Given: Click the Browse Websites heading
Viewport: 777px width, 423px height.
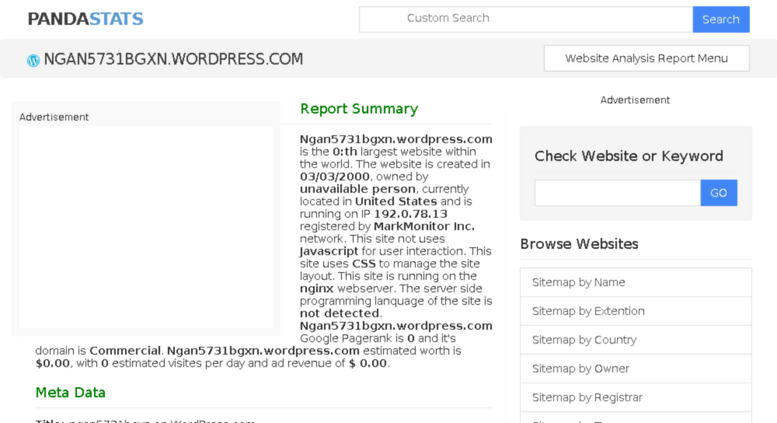Looking at the screenshot, I should pos(579,244).
